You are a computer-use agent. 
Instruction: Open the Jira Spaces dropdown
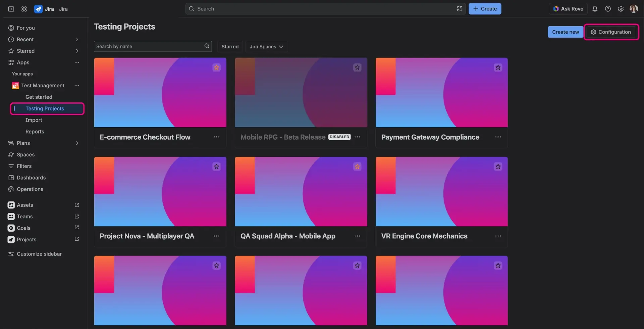pyautogui.click(x=267, y=46)
